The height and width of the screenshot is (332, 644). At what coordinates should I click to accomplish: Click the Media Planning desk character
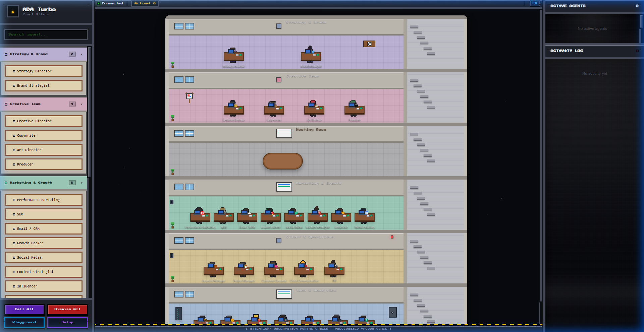point(365,216)
